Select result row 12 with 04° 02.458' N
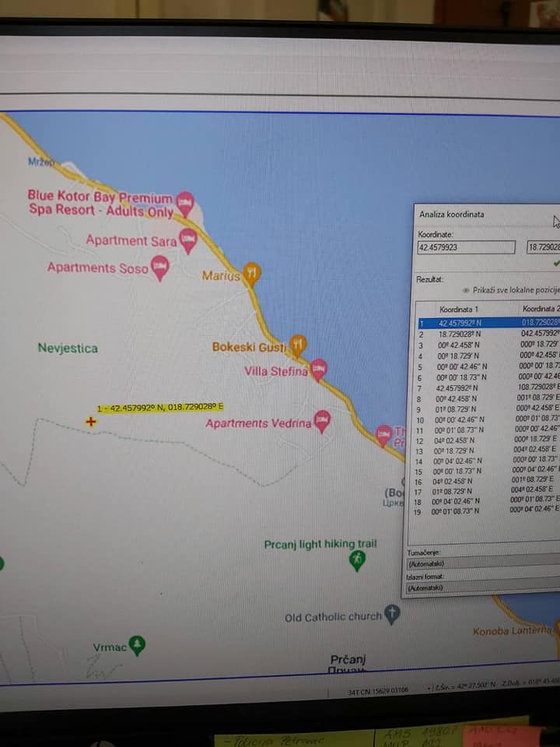The width and height of the screenshot is (560, 747). (x=487, y=440)
